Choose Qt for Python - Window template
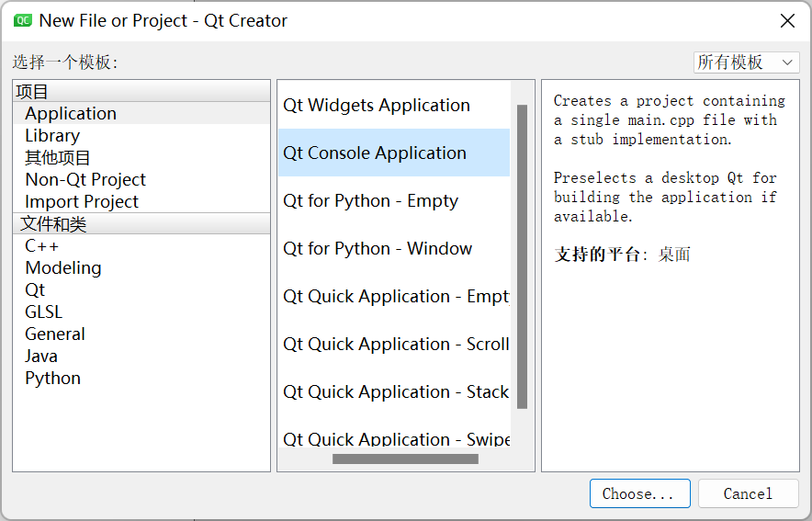The image size is (812, 521). (x=394, y=249)
